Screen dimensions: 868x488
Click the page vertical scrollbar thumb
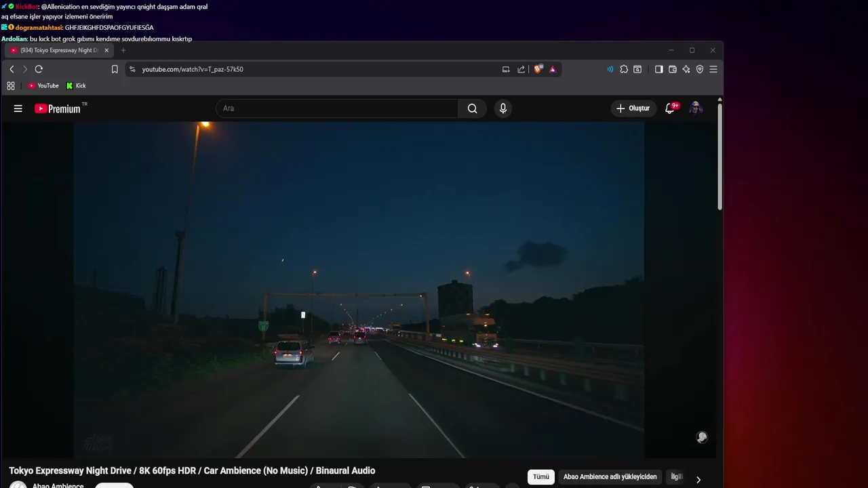point(719,156)
